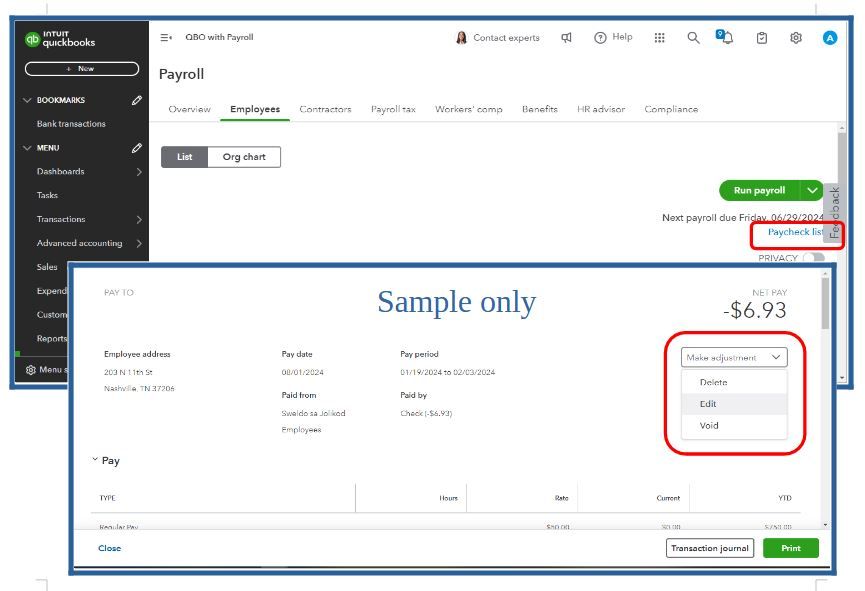Open Help question mark icon
The height and width of the screenshot is (591, 865).
(600, 38)
